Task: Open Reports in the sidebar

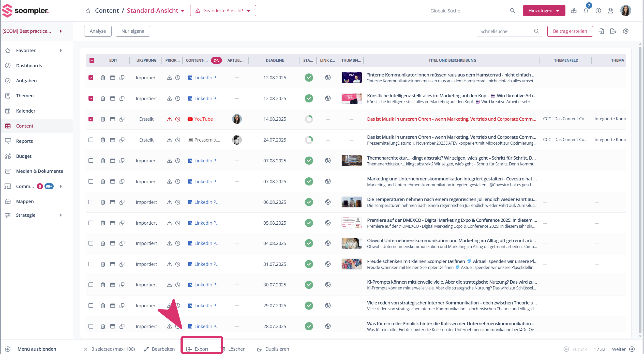Action: 24,141
